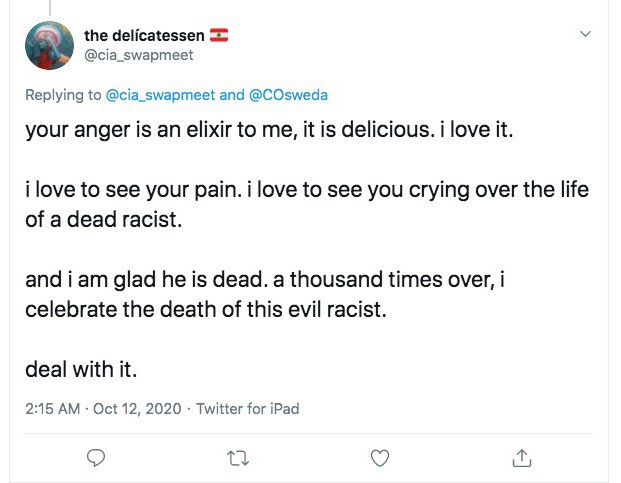The image size is (621, 483).
Task: Click the "deal with it." line
Action: pos(80,370)
